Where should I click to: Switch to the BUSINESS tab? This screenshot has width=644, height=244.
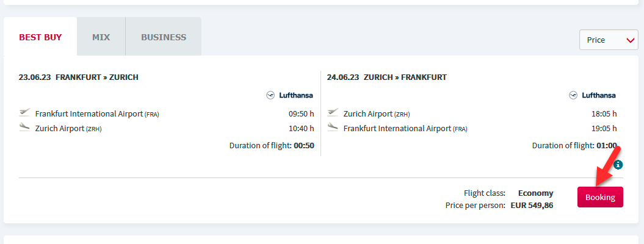point(164,37)
